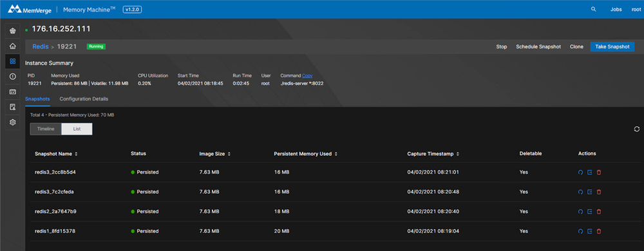Restore snapshot redis1_8fd15378 with rollback icon
The width and height of the screenshot is (644, 251).
(x=580, y=231)
